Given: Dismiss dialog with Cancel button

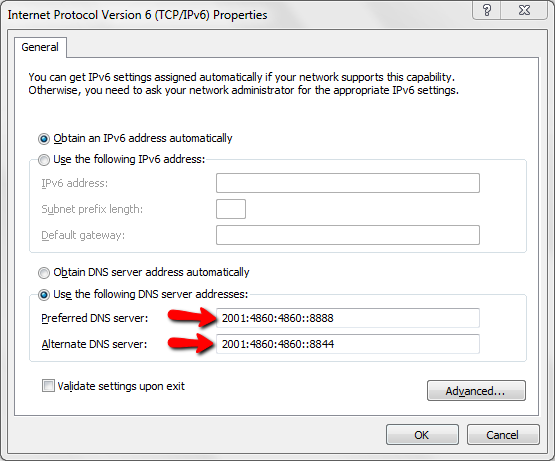Looking at the screenshot, I should pos(503,434).
